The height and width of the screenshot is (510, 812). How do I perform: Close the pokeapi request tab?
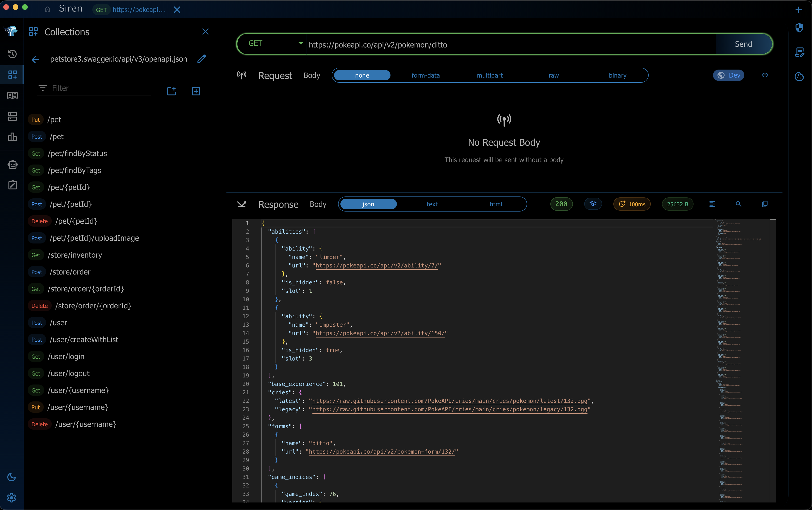pos(177,10)
